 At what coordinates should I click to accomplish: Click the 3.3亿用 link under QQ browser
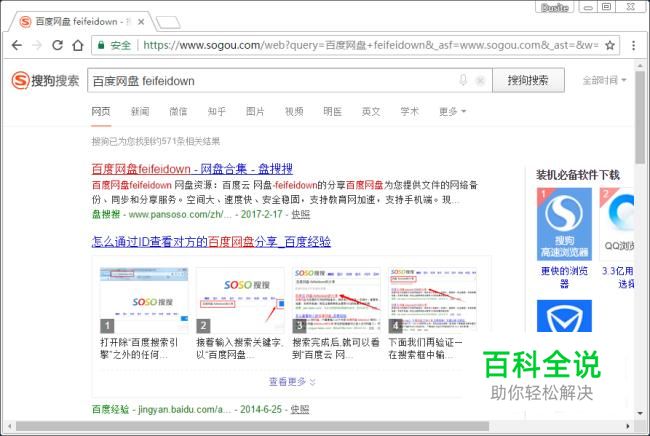[618, 277]
